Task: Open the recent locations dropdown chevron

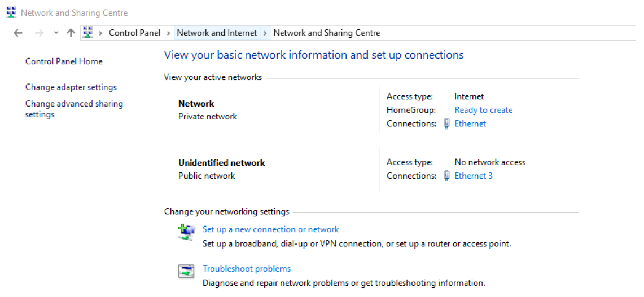Action: click(x=56, y=33)
